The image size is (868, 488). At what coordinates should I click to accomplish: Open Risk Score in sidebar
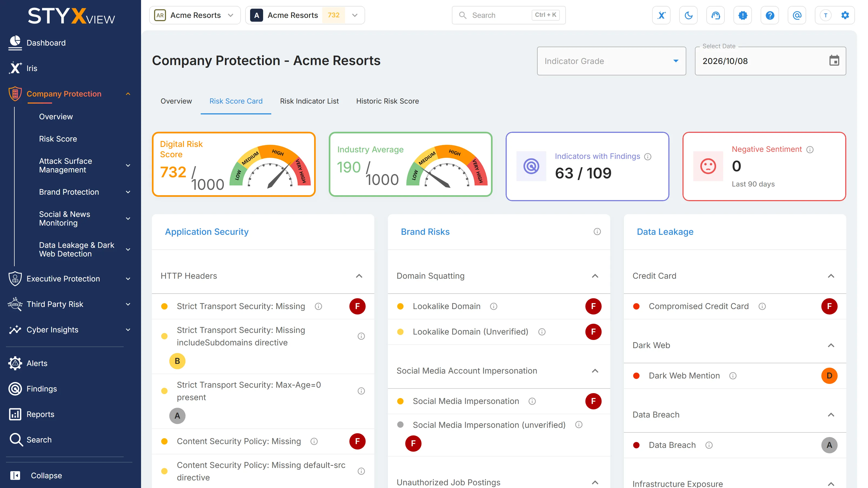(x=58, y=139)
